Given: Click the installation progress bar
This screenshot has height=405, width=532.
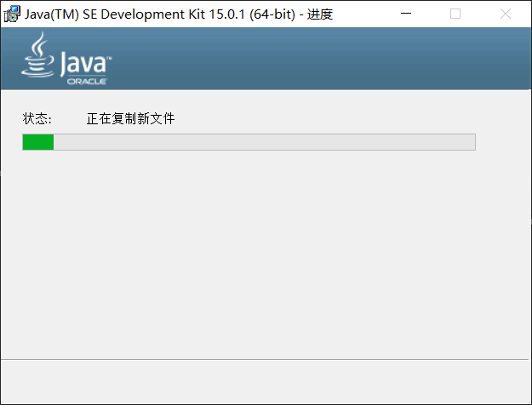Looking at the screenshot, I should pyautogui.click(x=249, y=142).
